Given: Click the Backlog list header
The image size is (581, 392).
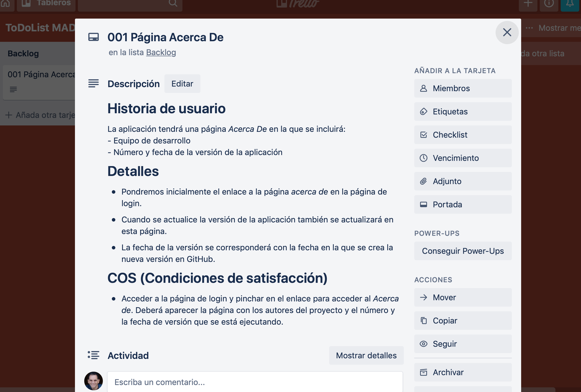Looking at the screenshot, I should [x=23, y=53].
